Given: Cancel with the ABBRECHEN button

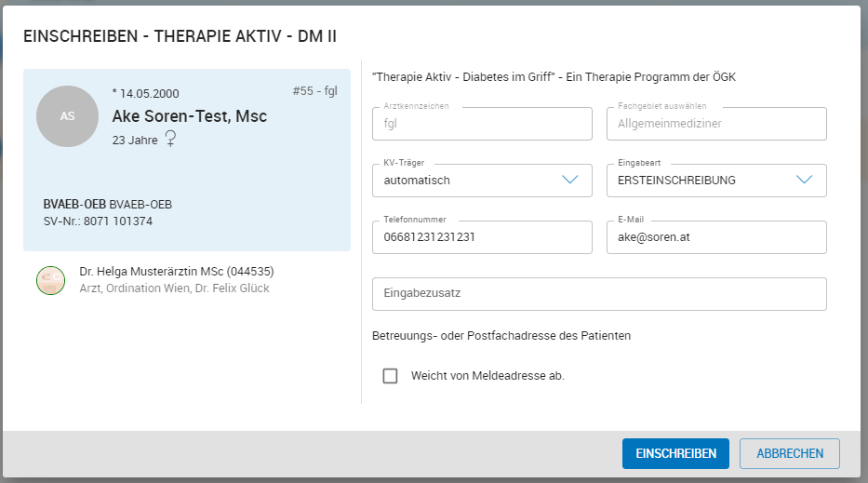Looking at the screenshot, I should click(790, 453).
